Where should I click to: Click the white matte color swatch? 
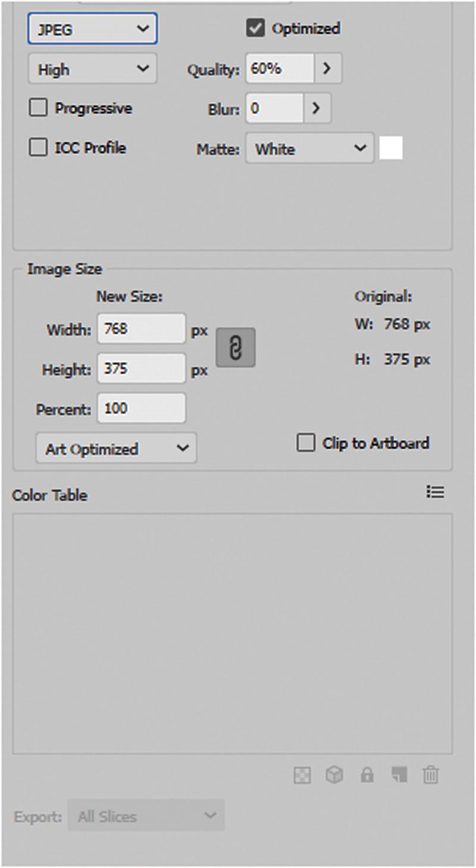[391, 148]
